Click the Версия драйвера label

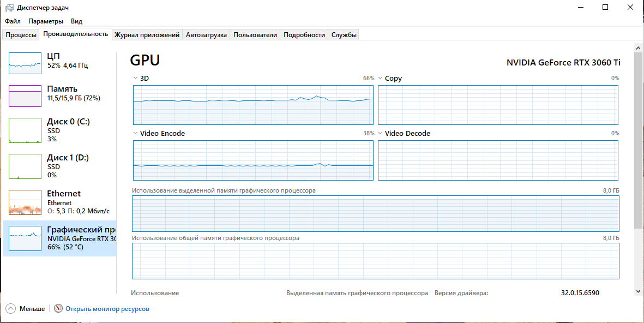(x=461, y=293)
